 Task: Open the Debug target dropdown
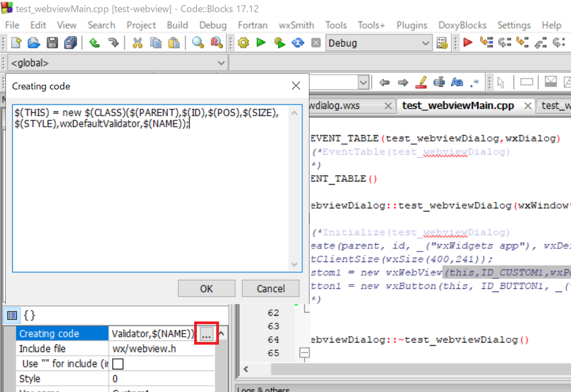pos(425,42)
